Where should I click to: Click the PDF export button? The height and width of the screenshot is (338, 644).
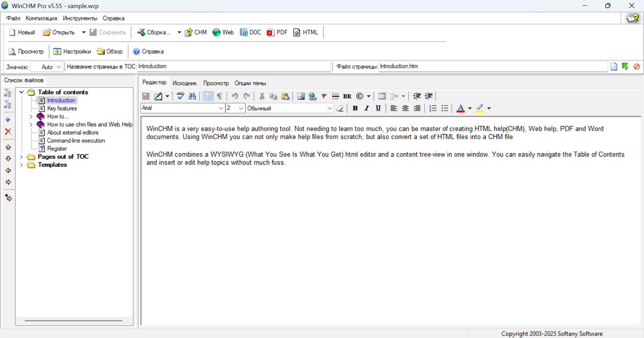tap(277, 32)
